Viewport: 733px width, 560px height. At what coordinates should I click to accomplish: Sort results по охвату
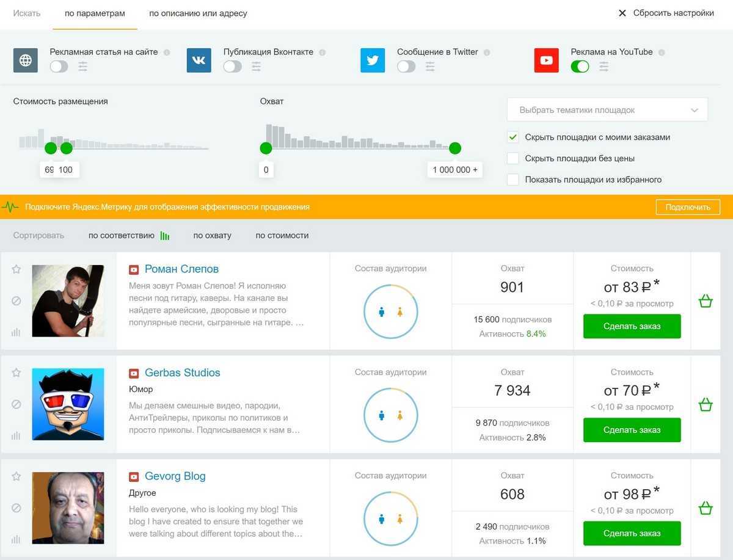212,236
